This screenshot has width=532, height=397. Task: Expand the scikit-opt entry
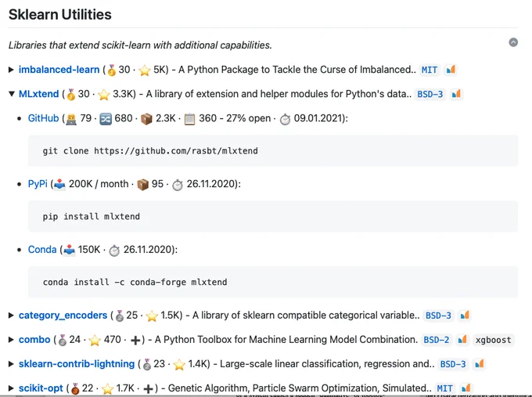click(x=11, y=388)
